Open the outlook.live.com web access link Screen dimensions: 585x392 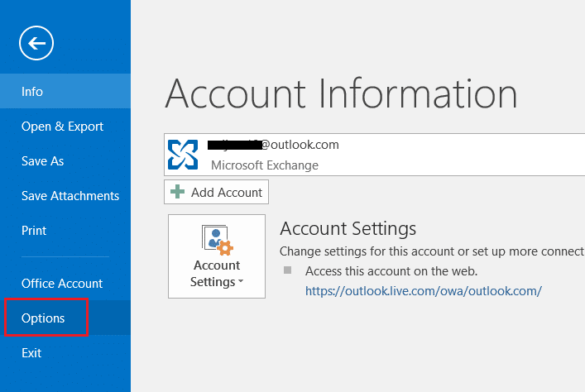423,290
